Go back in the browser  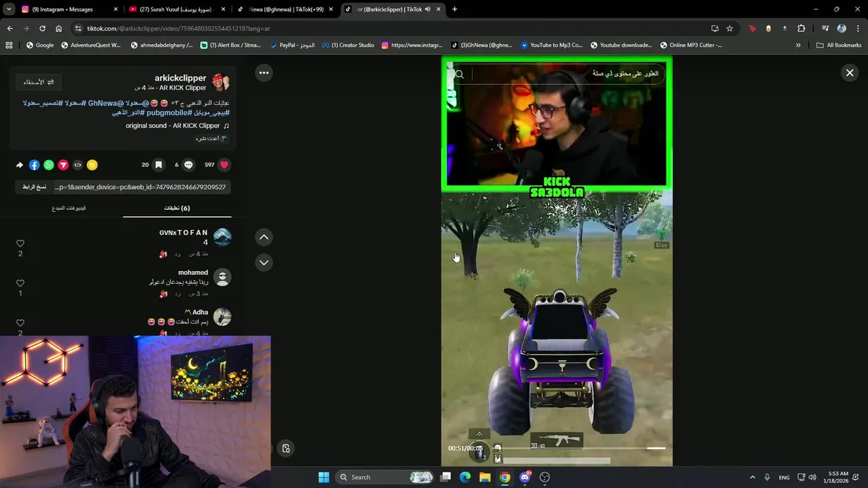click(x=9, y=28)
